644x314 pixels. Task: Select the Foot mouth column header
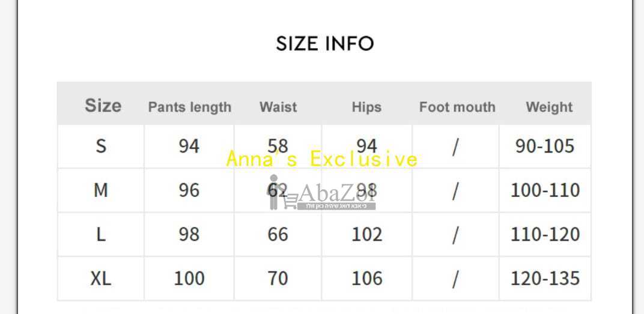tap(457, 107)
